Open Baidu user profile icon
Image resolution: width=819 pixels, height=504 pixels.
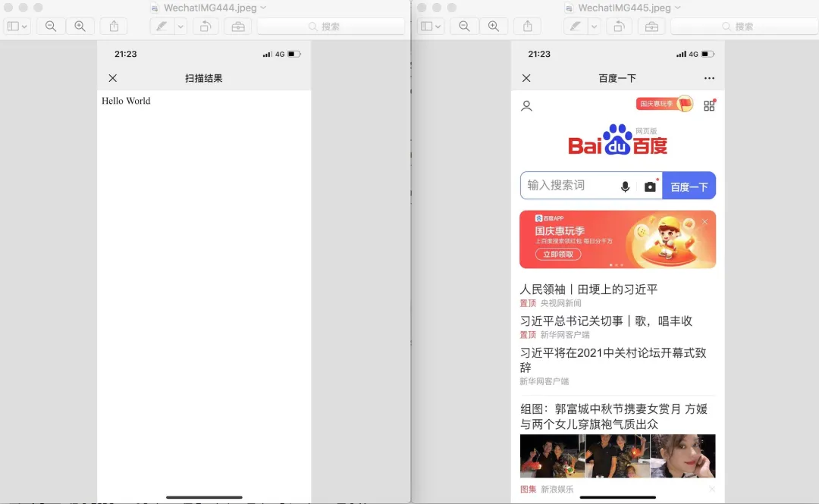(526, 106)
